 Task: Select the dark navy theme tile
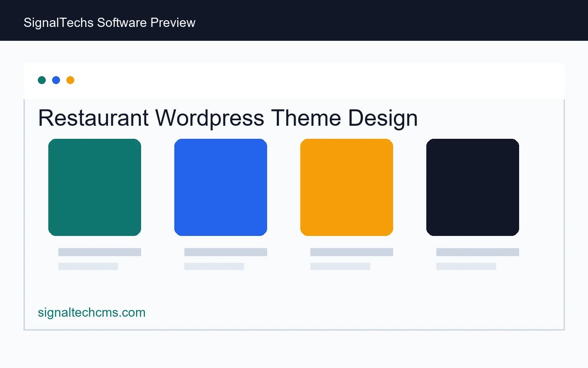(472, 187)
